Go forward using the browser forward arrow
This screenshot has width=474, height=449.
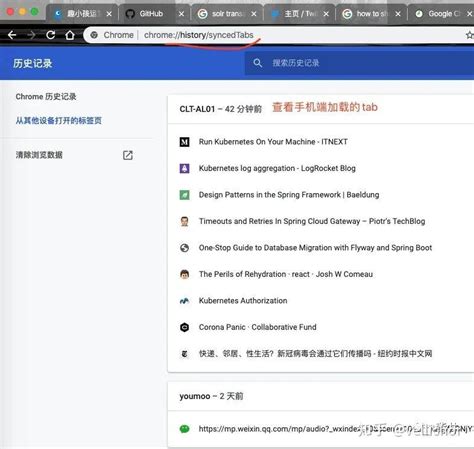tap(31, 35)
